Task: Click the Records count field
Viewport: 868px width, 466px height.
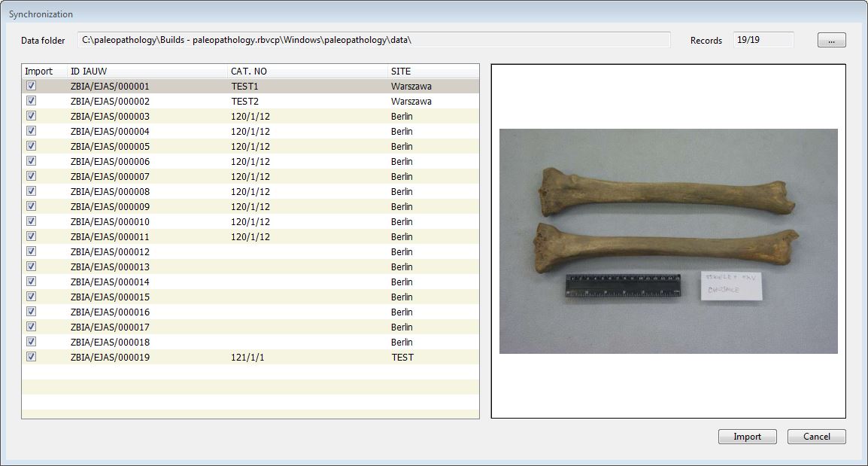Action: (x=763, y=40)
